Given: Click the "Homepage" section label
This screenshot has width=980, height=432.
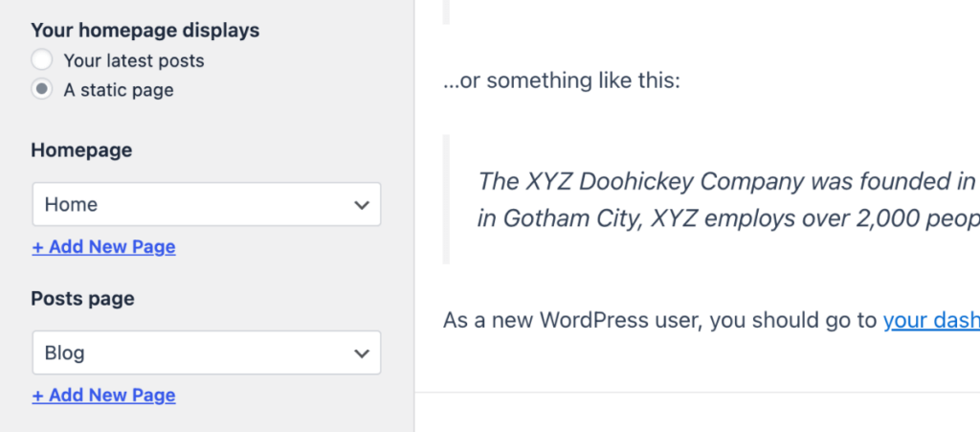Looking at the screenshot, I should (x=81, y=150).
